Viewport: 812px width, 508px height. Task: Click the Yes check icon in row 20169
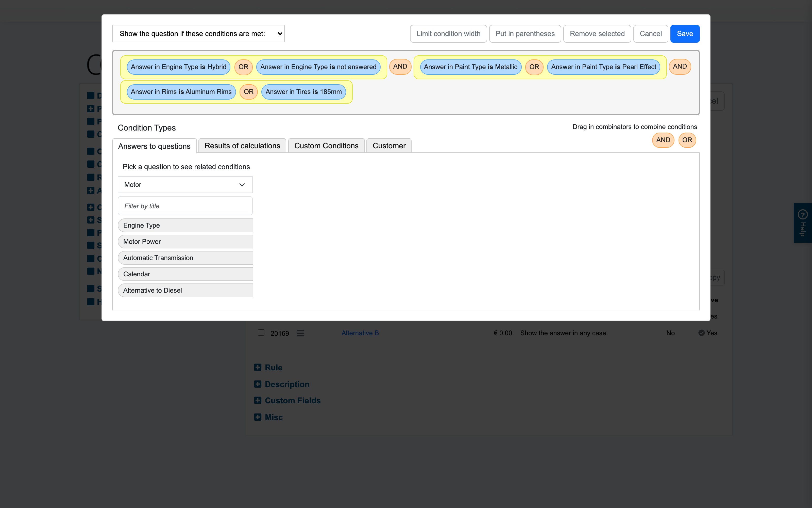[x=701, y=333]
